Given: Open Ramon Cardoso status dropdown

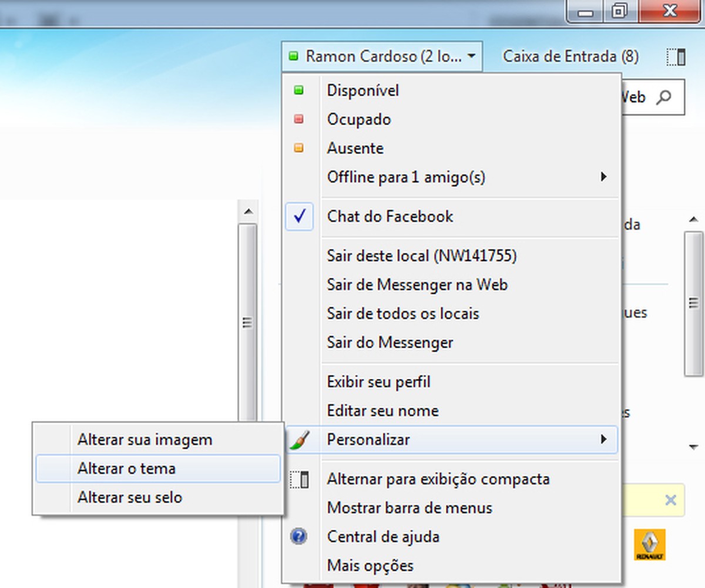Looking at the screenshot, I should click(x=382, y=56).
